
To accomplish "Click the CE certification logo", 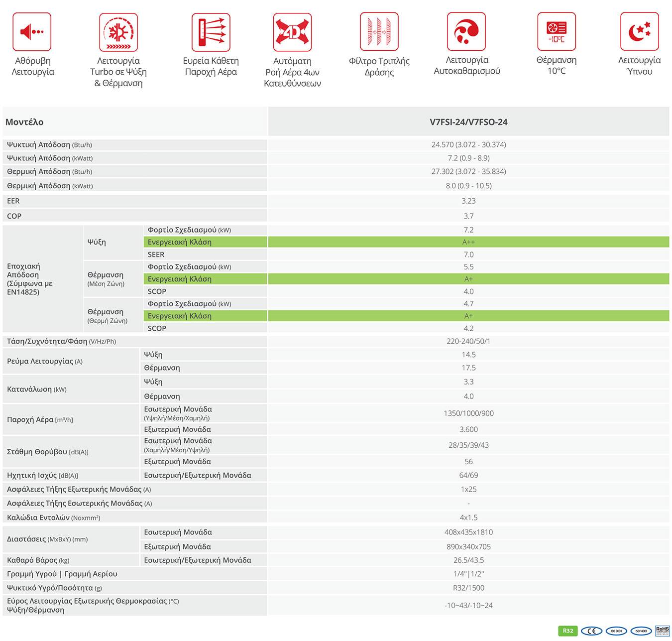I will point(591,631).
